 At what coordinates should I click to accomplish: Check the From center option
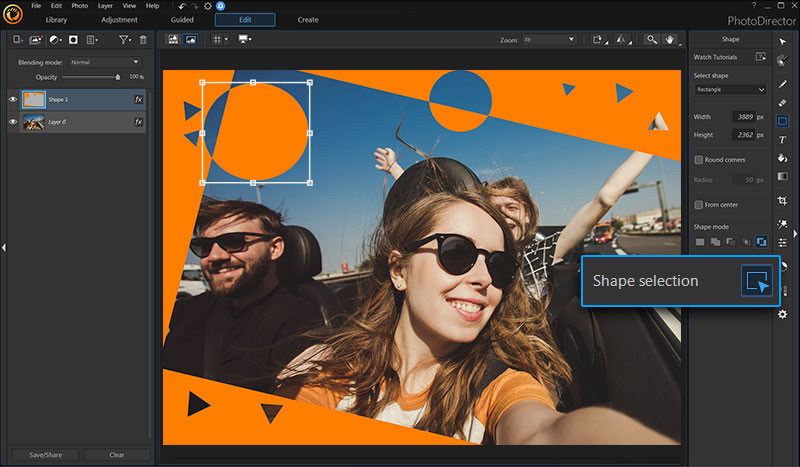tap(699, 204)
